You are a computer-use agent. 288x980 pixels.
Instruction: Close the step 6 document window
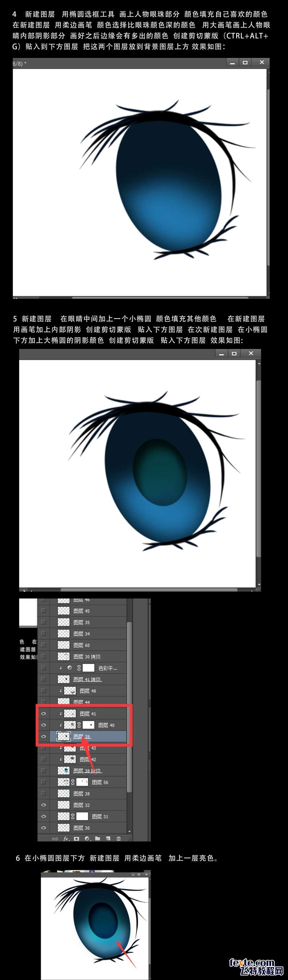146,874
